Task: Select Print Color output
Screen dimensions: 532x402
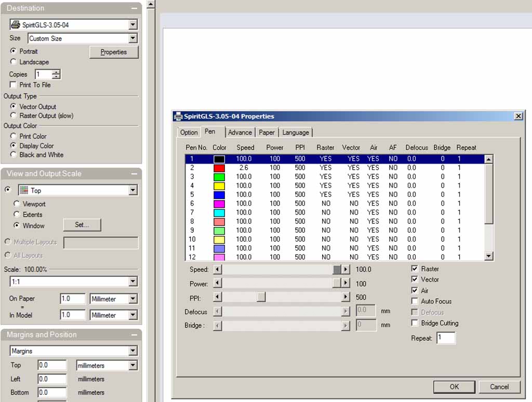Action: coord(13,136)
